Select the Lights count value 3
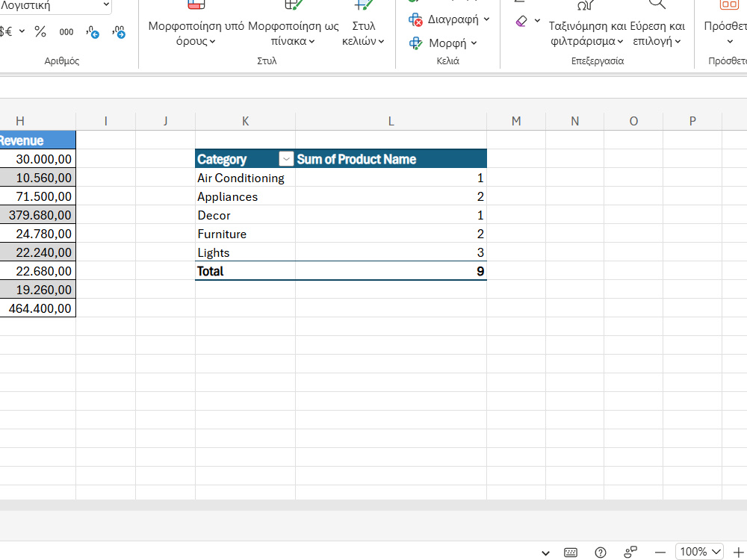 [x=391, y=252]
